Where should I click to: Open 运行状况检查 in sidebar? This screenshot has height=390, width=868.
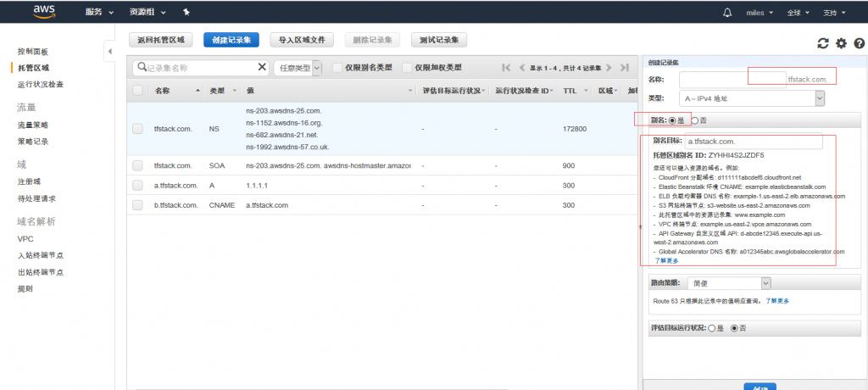click(x=41, y=84)
